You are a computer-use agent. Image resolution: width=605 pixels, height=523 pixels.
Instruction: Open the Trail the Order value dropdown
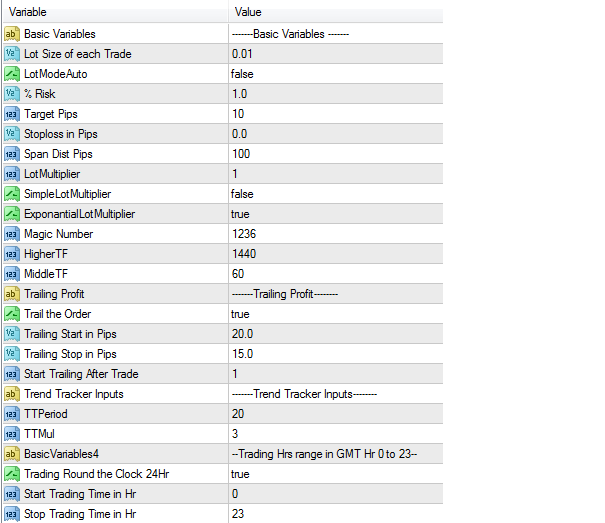coord(240,314)
